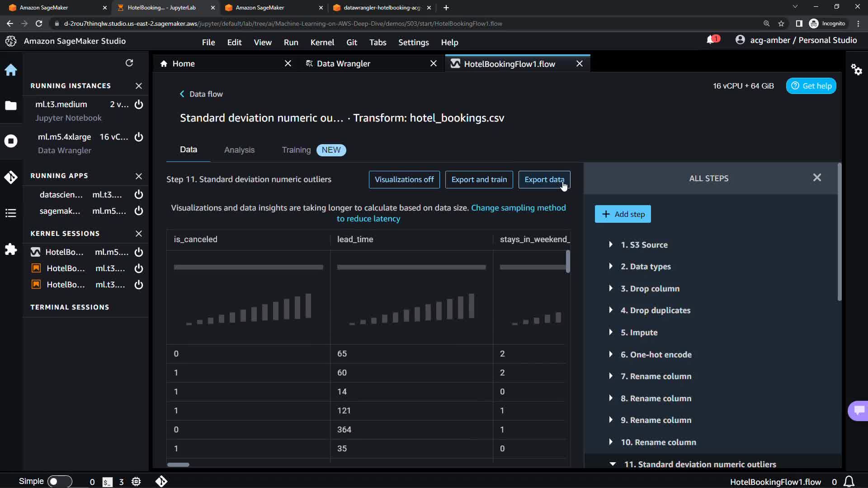Viewport: 868px width, 488px height.
Task: Shut down the ml.m5.4xlarge Data Wrangler instance
Action: coord(139,137)
